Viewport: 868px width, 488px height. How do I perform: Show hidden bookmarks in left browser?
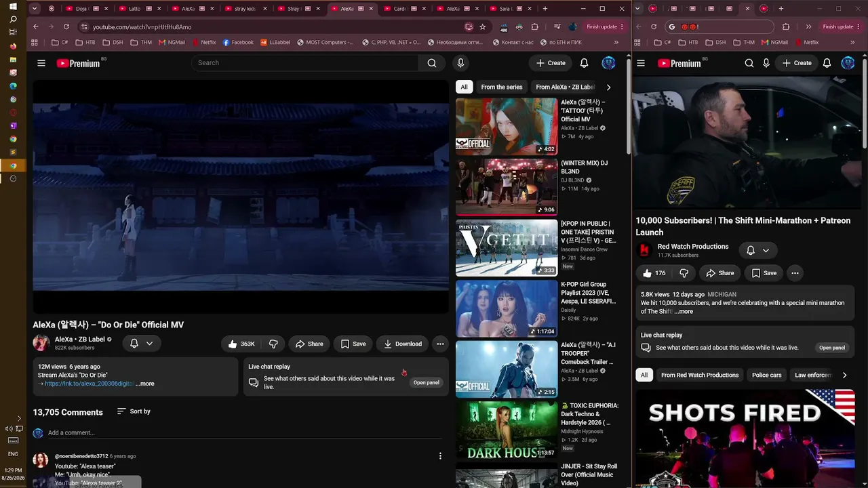[616, 43]
